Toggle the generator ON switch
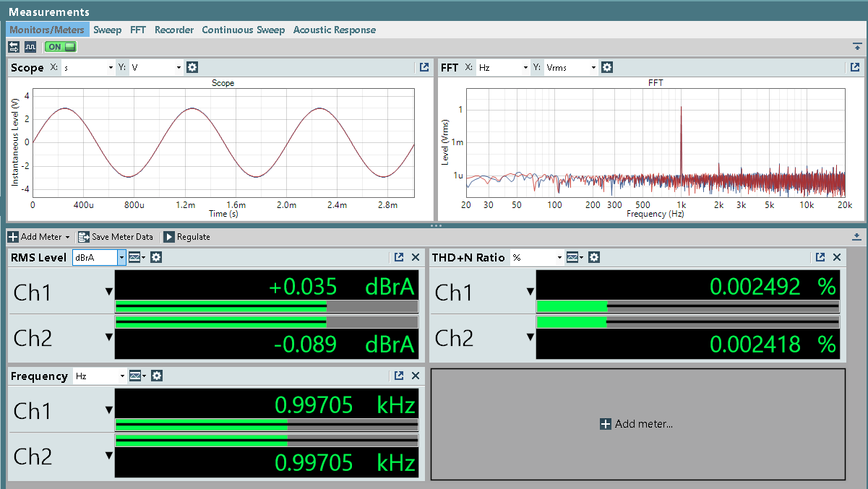Image resolution: width=868 pixels, height=489 pixels. tap(61, 47)
